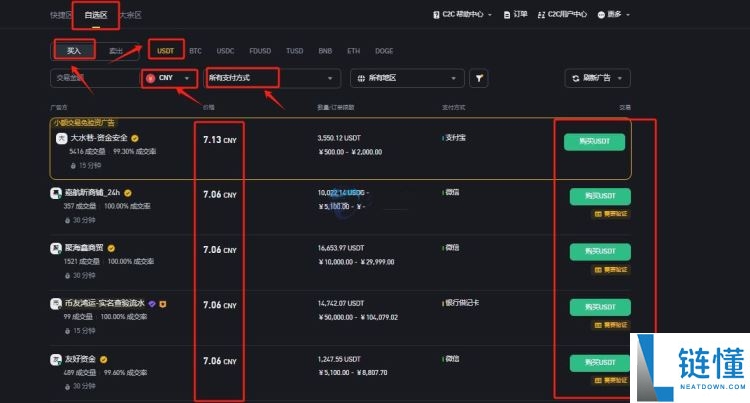Click the 7.13 CNY price

pos(220,140)
